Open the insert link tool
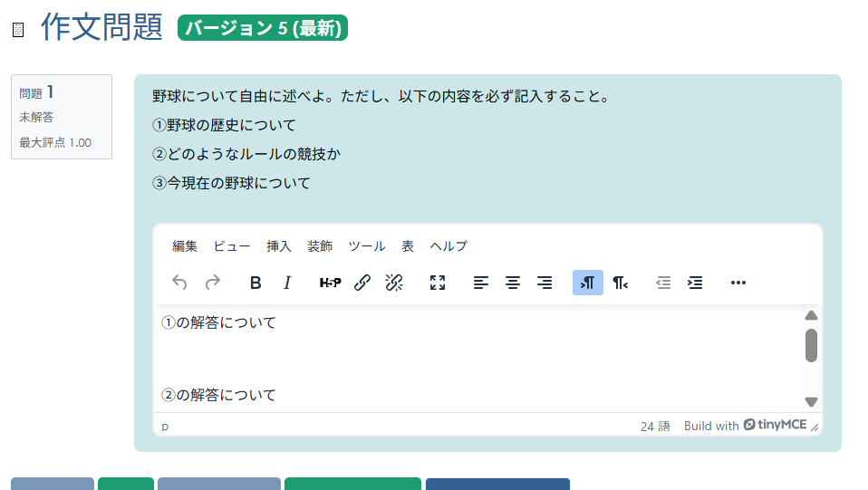868x490 pixels. click(x=362, y=283)
